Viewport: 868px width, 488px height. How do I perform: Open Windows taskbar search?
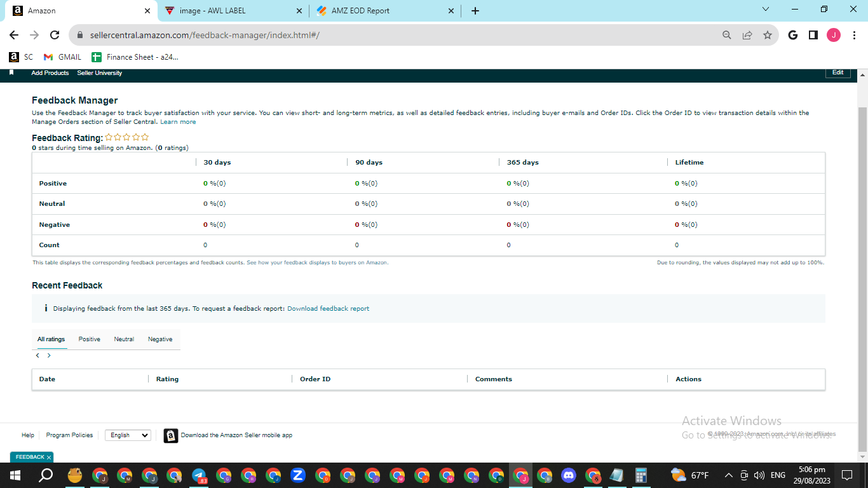[x=46, y=475]
